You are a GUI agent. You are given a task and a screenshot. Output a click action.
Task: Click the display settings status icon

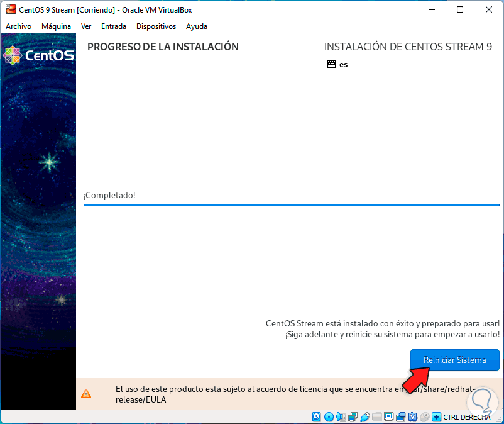[x=388, y=417]
